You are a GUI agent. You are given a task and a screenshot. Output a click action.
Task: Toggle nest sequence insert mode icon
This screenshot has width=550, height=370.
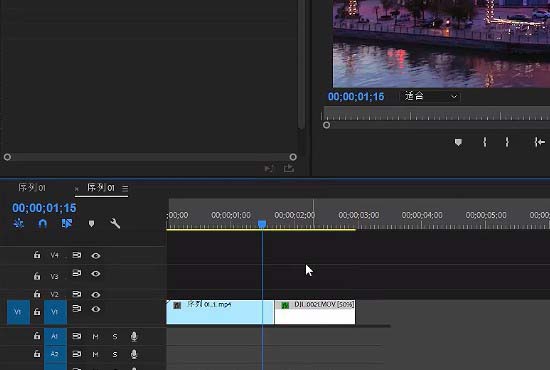coord(18,223)
